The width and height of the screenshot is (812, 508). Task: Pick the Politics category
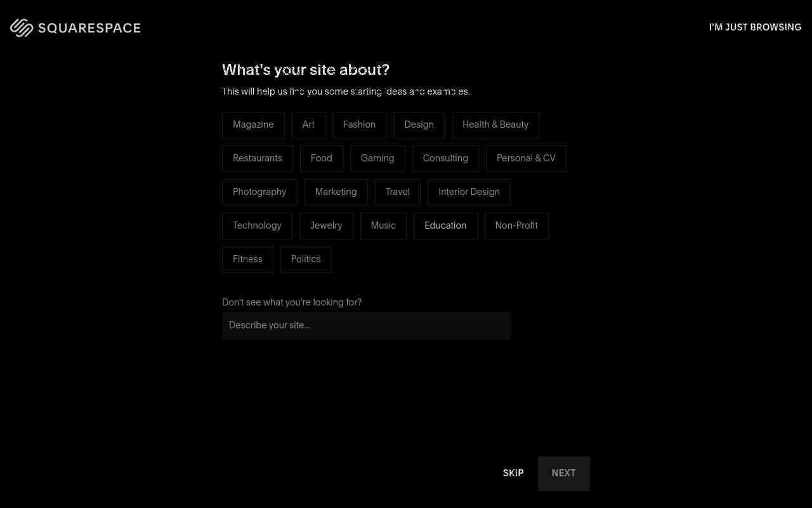coord(306,260)
